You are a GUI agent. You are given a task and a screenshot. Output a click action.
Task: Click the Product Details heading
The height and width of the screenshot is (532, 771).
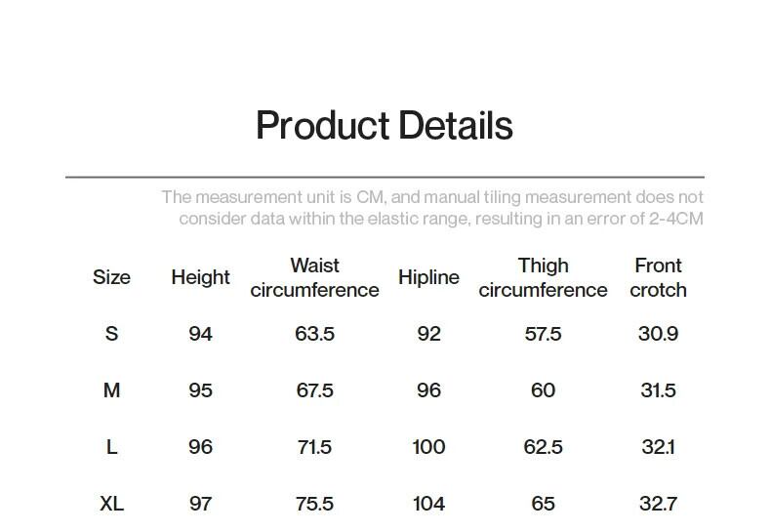tap(384, 126)
